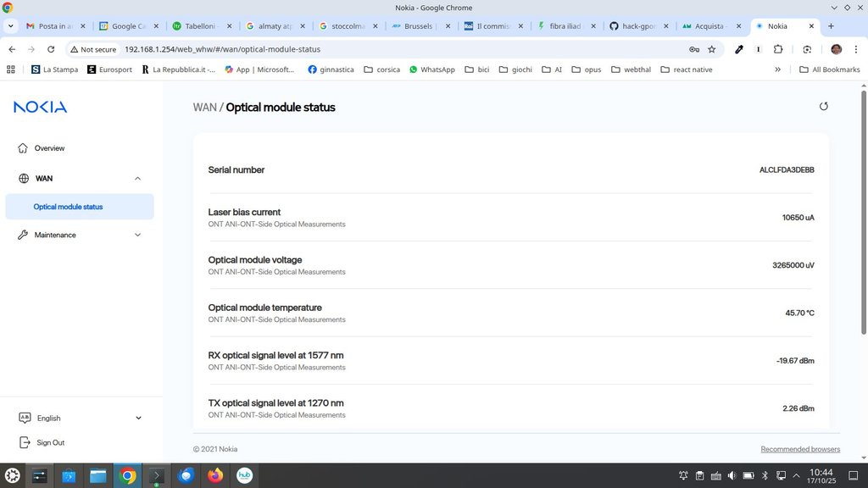Click the Nokia logo
Viewport: 868px width, 488px height.
pos(41,107)
